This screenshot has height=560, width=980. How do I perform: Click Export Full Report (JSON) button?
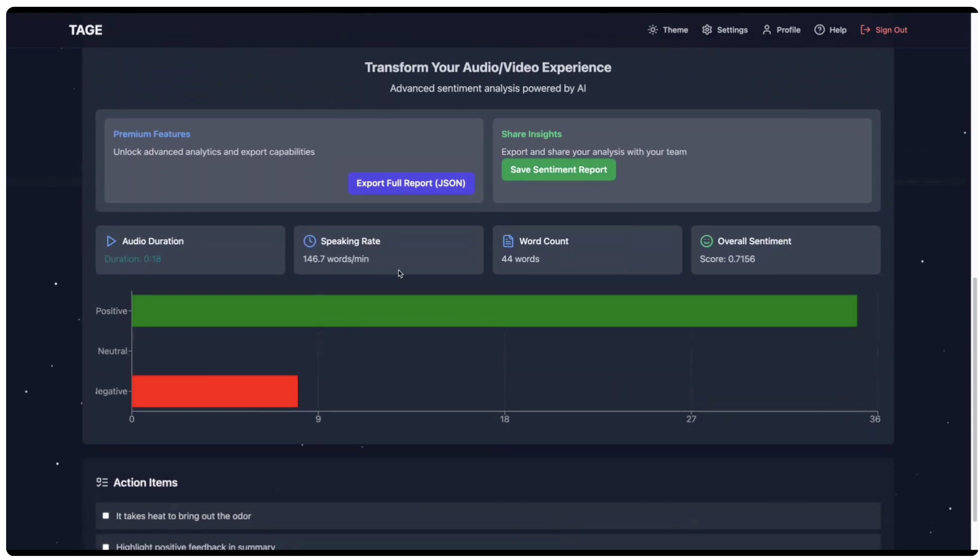pos(411,183)
